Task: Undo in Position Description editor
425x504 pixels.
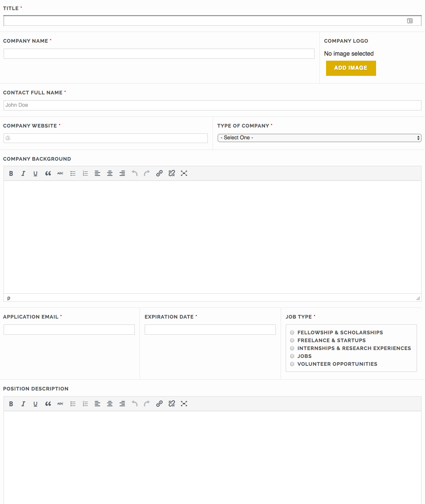Action: click(x=135, y=404)
